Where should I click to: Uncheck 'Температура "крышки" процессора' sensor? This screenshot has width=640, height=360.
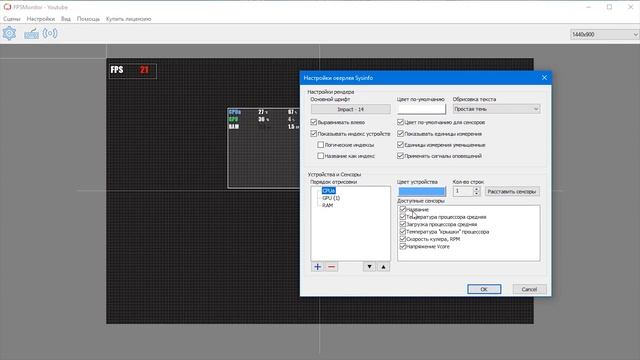tap(403, 231)
